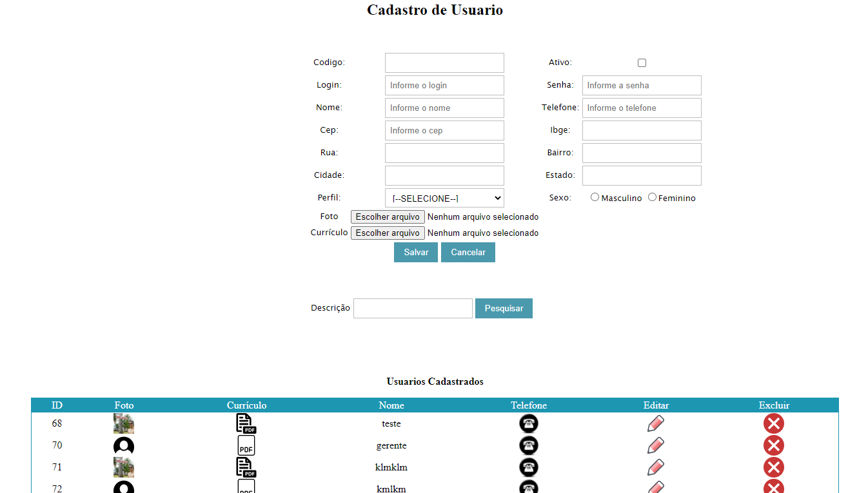Select the Masculino radio option
The image size is (868, 493).
(x=595, y=197)
